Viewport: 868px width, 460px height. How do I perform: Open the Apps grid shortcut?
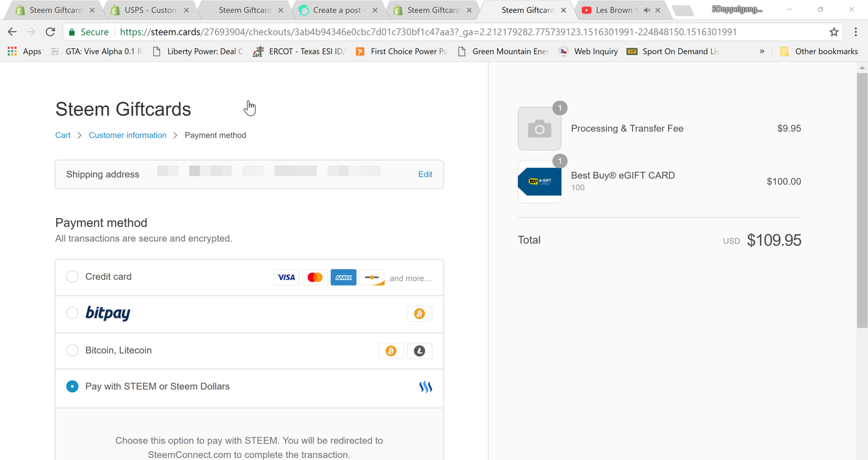click(x=24, y=51)
